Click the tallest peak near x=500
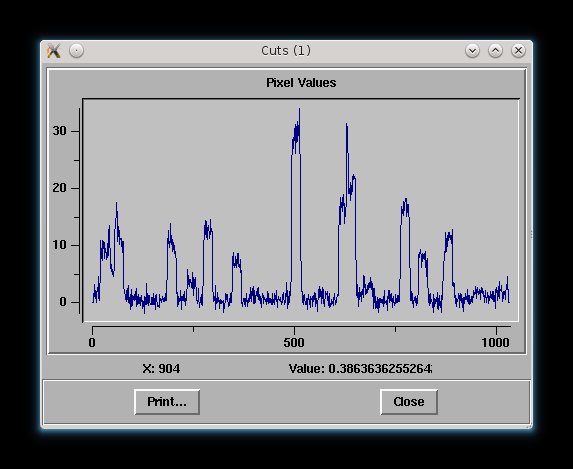 coord(299,110)
